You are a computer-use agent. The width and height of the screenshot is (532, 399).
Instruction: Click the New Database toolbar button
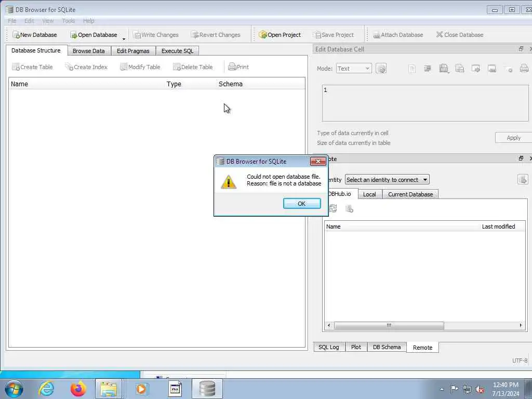35,35
